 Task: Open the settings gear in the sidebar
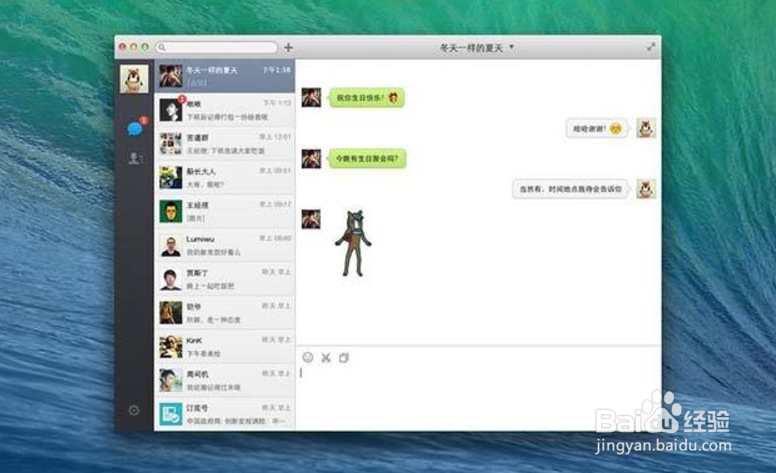[x=134, y=410]
